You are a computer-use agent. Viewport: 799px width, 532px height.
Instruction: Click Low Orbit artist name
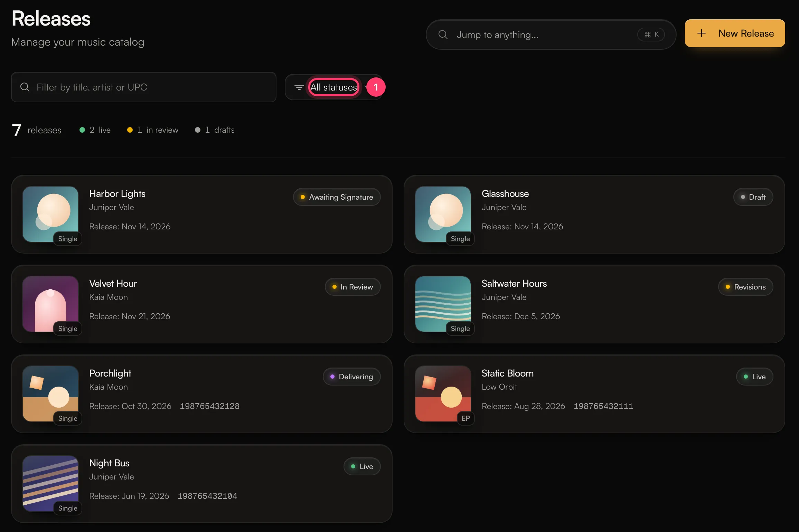(x=499, y=387)
